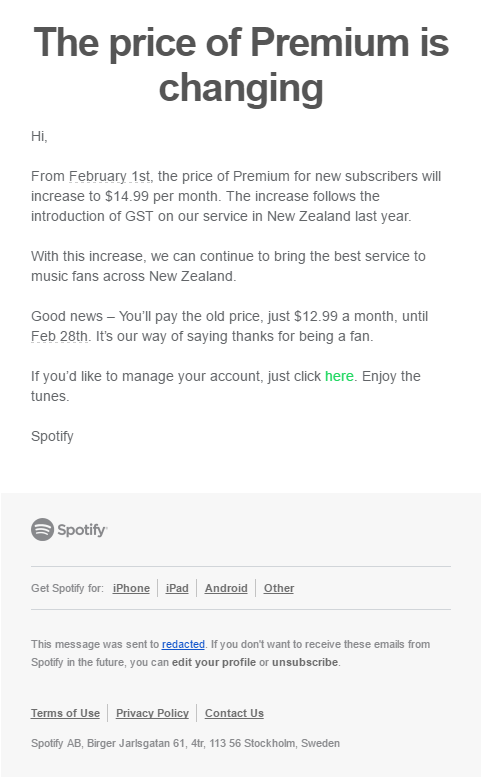Go to Contact Us
The height and width of the screenshot is (778, 484).
click(234, 713)
